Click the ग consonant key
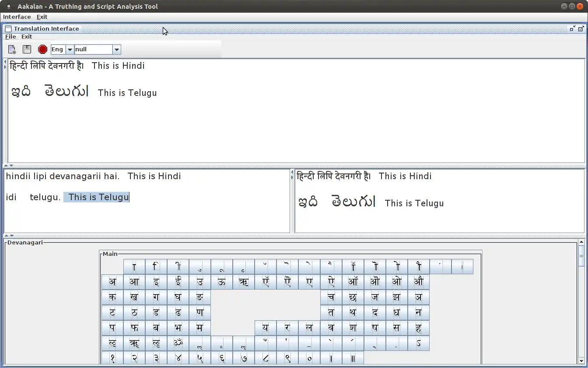 pos(156,297)
